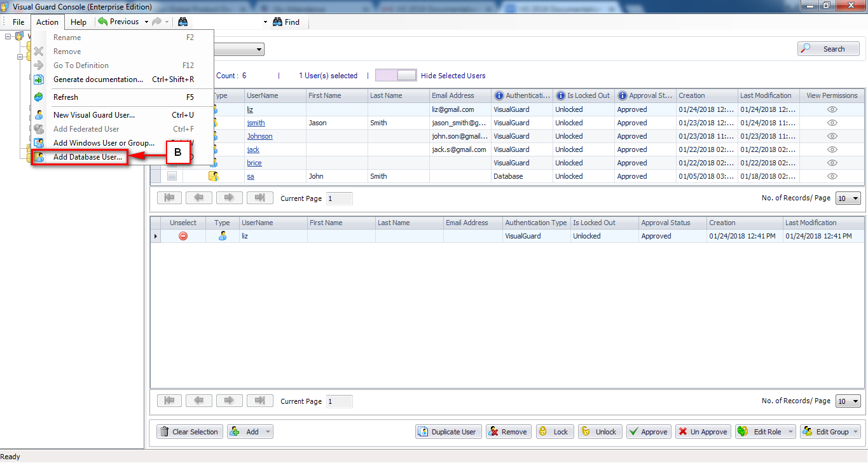Click the Clear Selection button
Image resolution: width=868 pixels, height=463 pixels.
pos(190,431)
